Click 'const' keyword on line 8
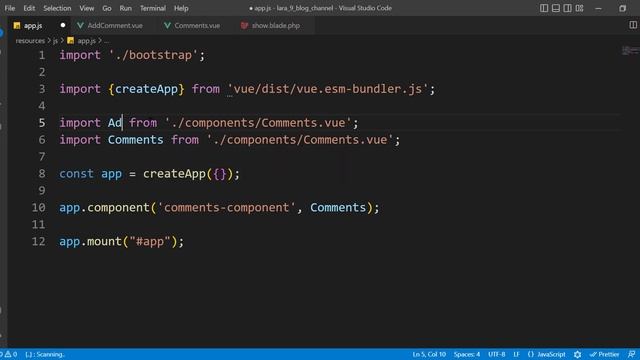Image resolution: width=640 pixels, height=360 pixels. click(76, 173)
